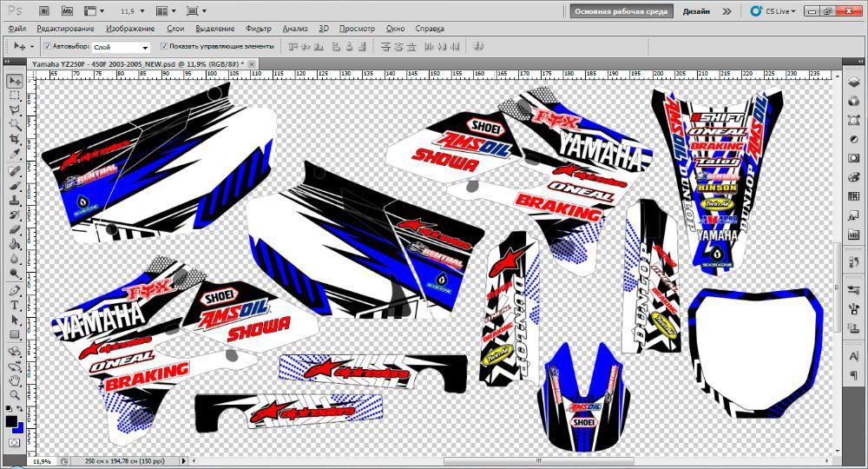
Task: Open the Изображение menu
Action: click(130, 29)
